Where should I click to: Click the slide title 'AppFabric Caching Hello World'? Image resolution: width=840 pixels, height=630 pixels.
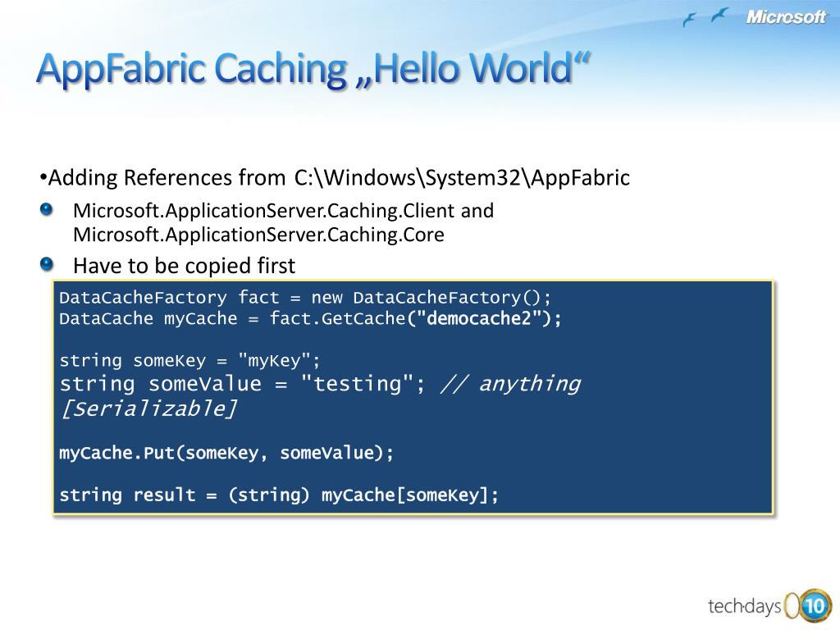[313, 69]
